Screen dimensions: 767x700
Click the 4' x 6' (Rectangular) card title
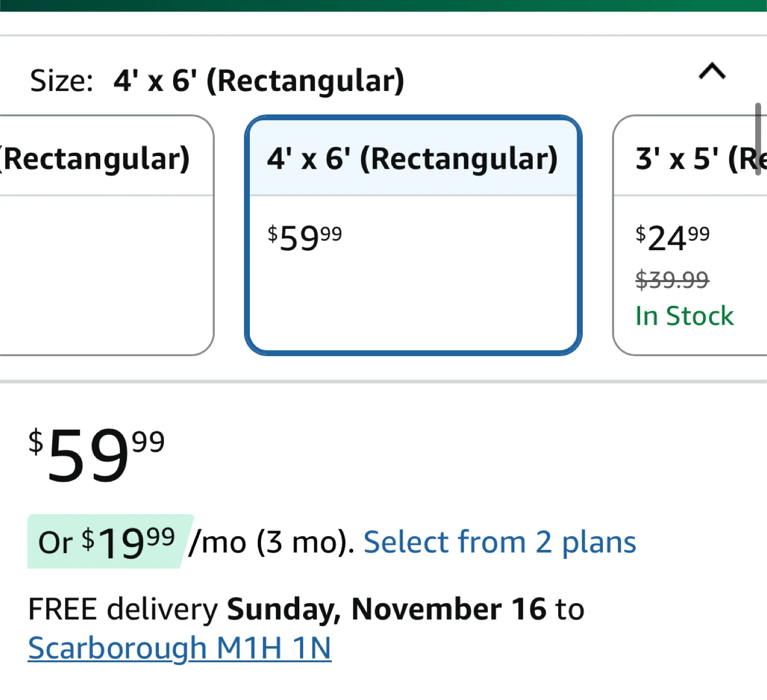tap(412, 159)
